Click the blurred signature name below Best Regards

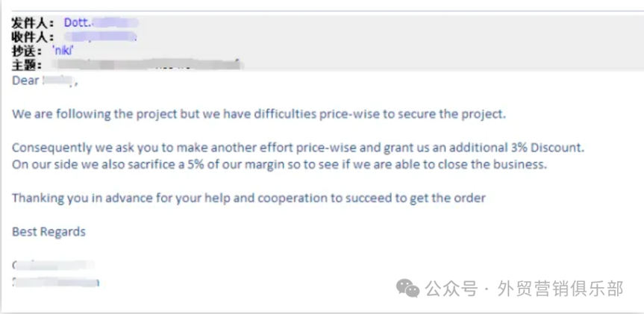[x=52, y=265]
